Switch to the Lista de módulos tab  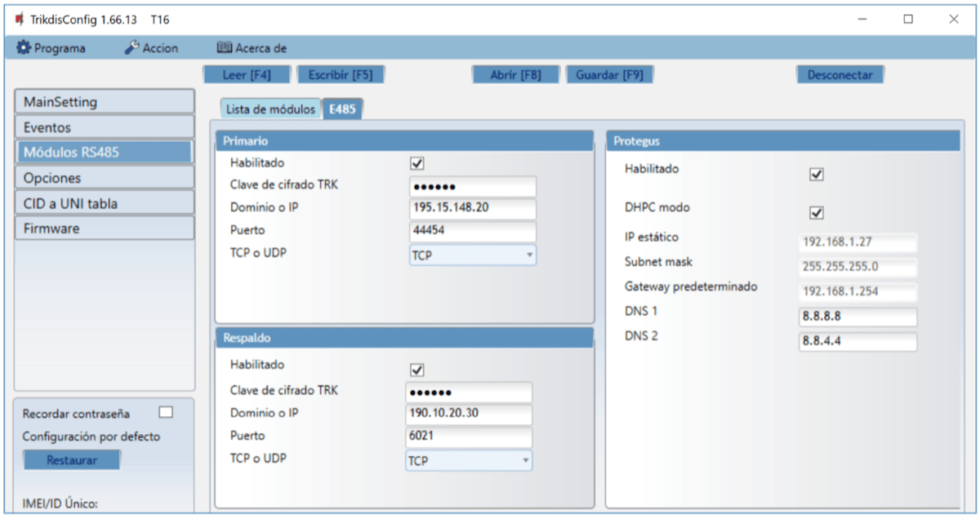(x=269, y=109)
